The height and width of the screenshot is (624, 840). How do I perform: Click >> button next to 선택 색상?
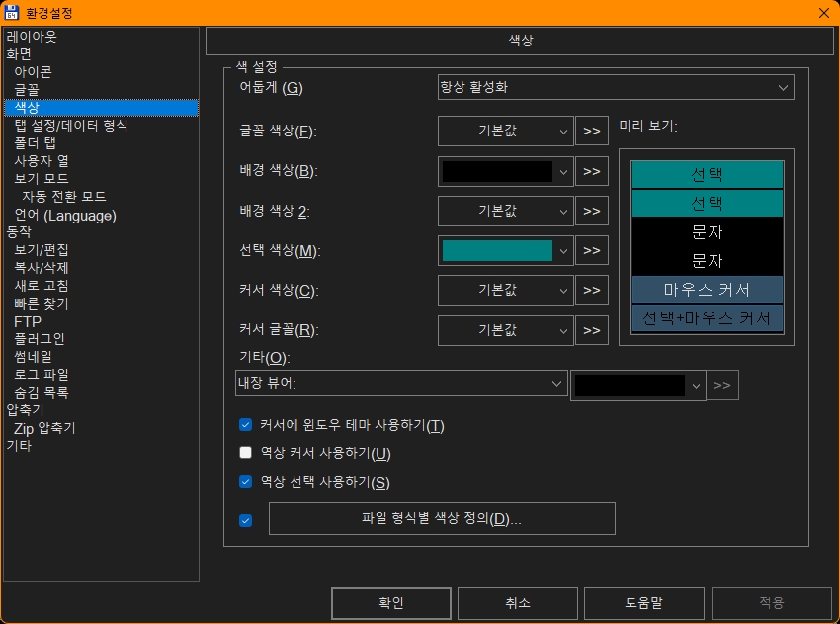tap(591, 251)
